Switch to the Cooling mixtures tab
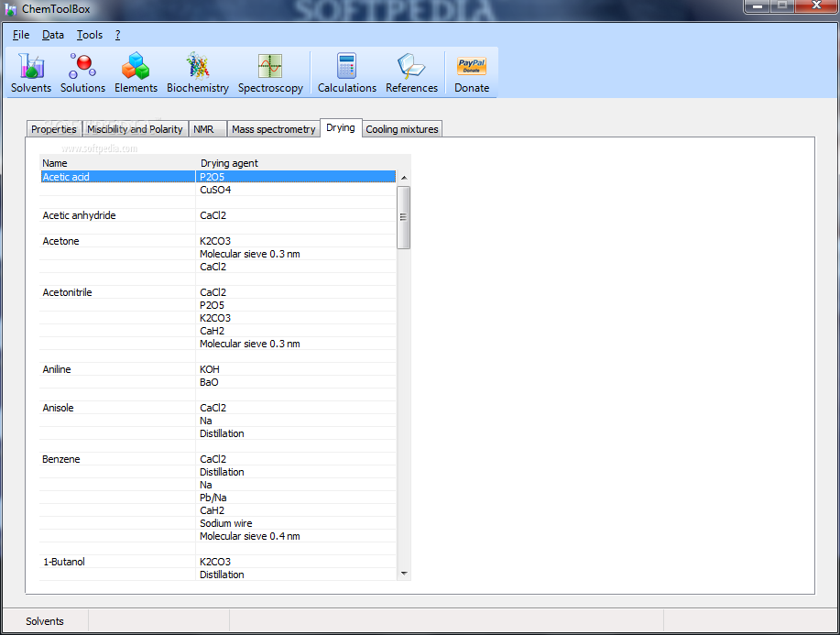The image size is (840, 635). pos(402,129)
